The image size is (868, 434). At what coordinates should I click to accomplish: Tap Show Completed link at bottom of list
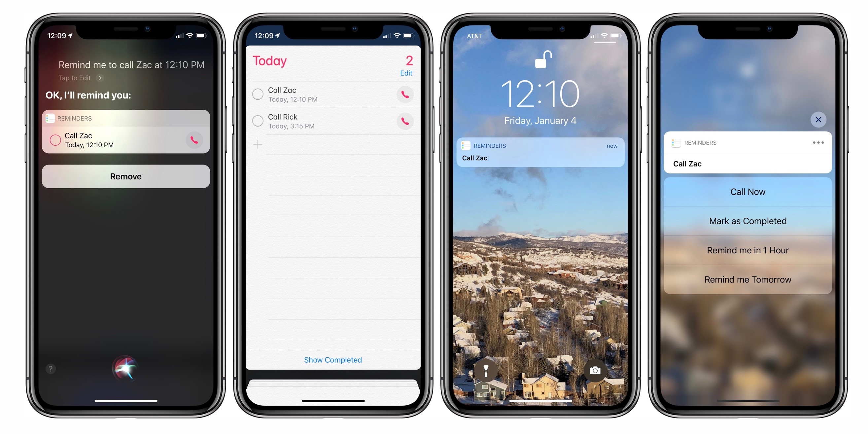point(333,360)
